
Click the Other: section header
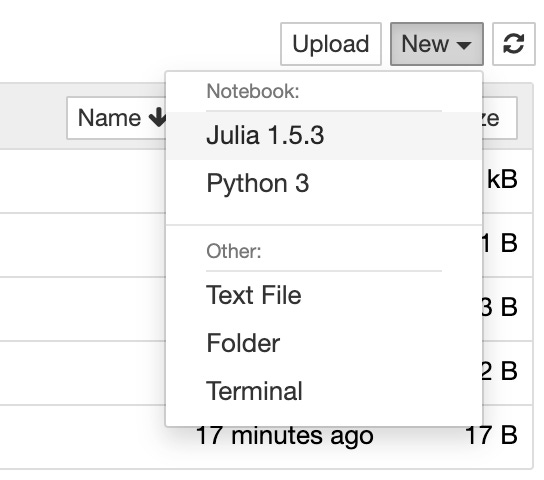tap(233, 251)
